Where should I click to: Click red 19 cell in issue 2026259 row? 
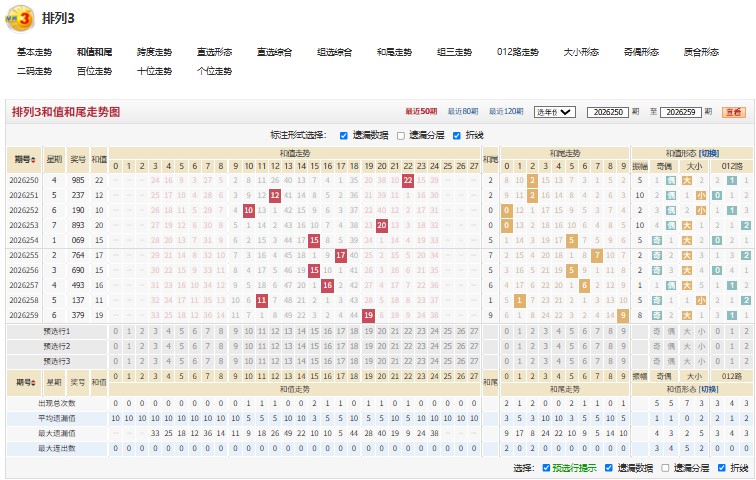369,315
